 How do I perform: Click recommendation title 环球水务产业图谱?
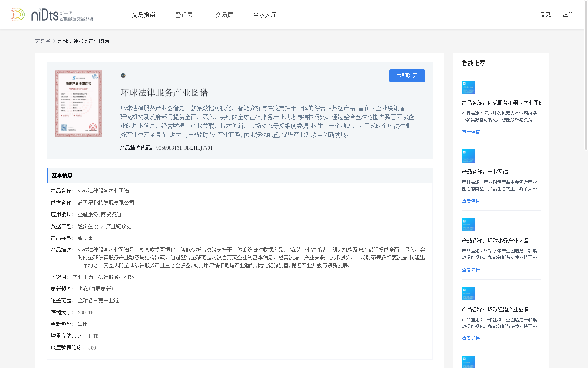pos(508,241)
